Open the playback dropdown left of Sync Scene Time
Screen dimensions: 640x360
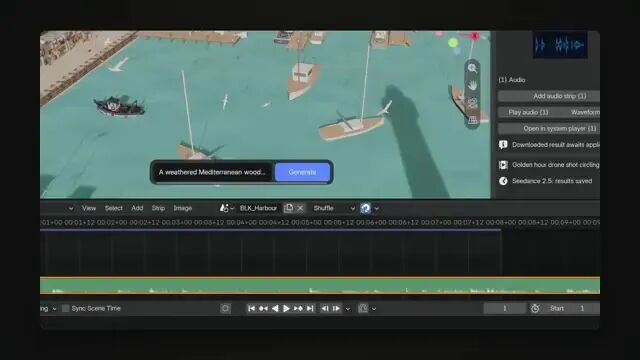point(49,308)
